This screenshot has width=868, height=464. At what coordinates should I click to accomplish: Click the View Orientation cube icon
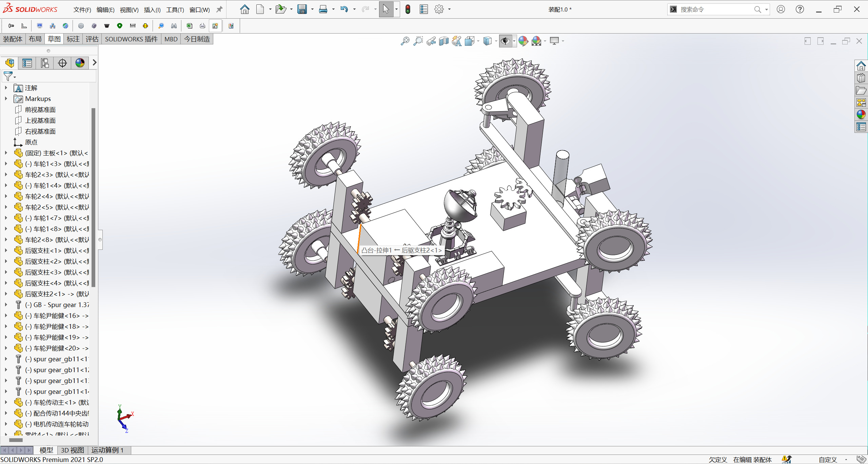pos(470,41)
